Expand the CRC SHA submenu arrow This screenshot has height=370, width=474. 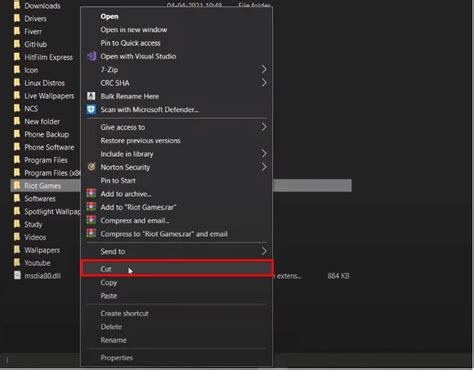pos(264,82)
